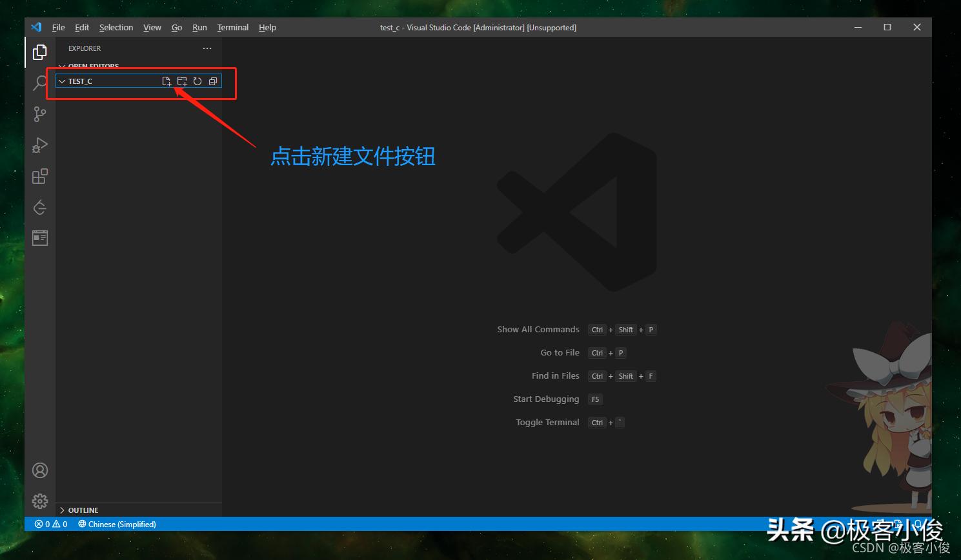Expand the OUTLINE section
The image size is (961, 560).
62,510
